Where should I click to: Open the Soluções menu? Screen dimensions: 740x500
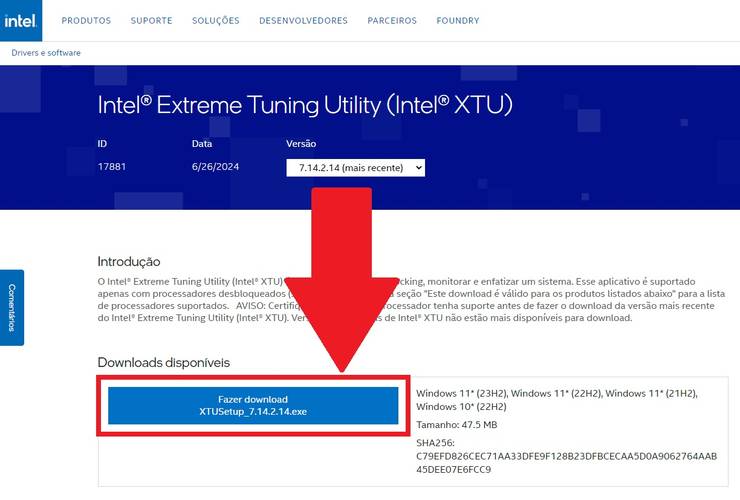pos(216,21)
